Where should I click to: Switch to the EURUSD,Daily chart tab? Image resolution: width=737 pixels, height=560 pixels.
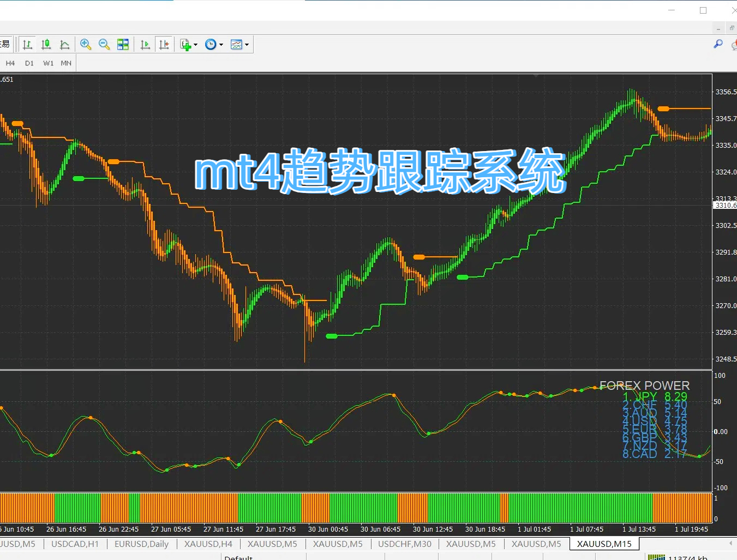(141, 544)
